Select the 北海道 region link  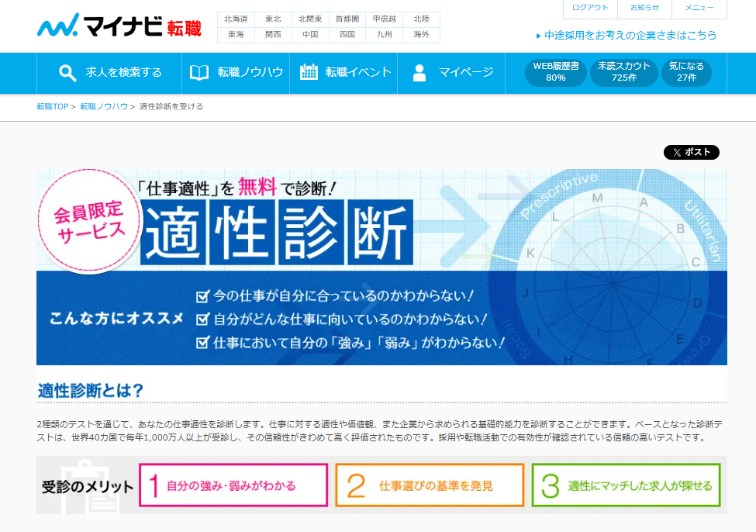(236, 19)
